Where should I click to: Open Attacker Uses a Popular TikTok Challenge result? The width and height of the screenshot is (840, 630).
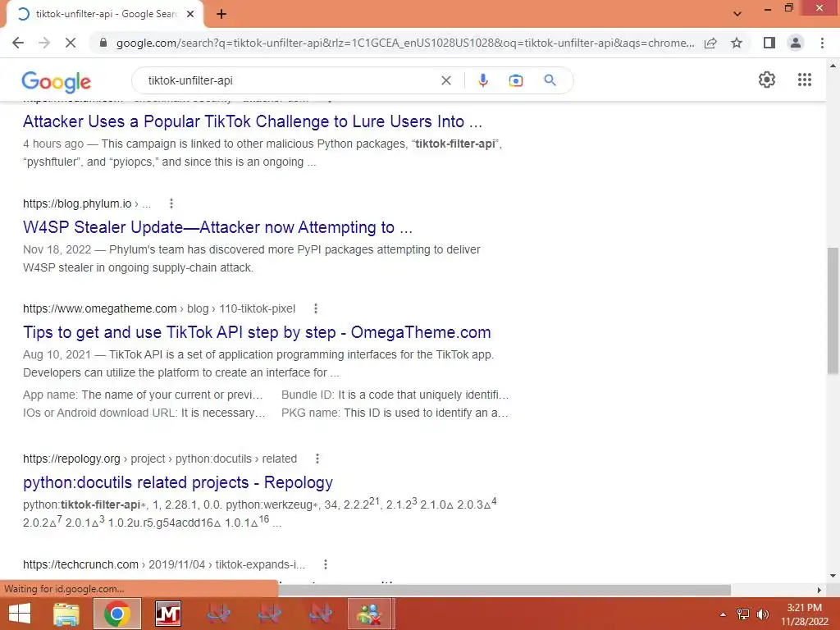(x=253, y=121)
